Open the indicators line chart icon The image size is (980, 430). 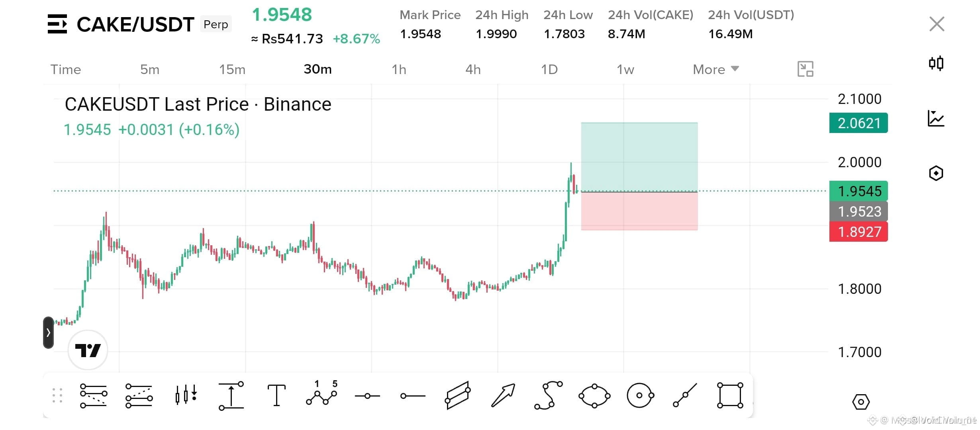tap(936, 118)
